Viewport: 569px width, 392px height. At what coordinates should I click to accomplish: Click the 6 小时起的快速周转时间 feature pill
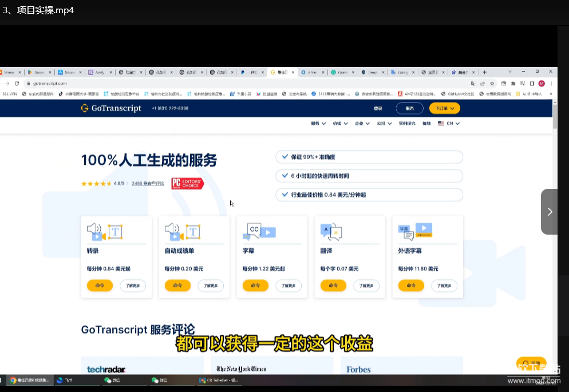(x=369, y=176)
